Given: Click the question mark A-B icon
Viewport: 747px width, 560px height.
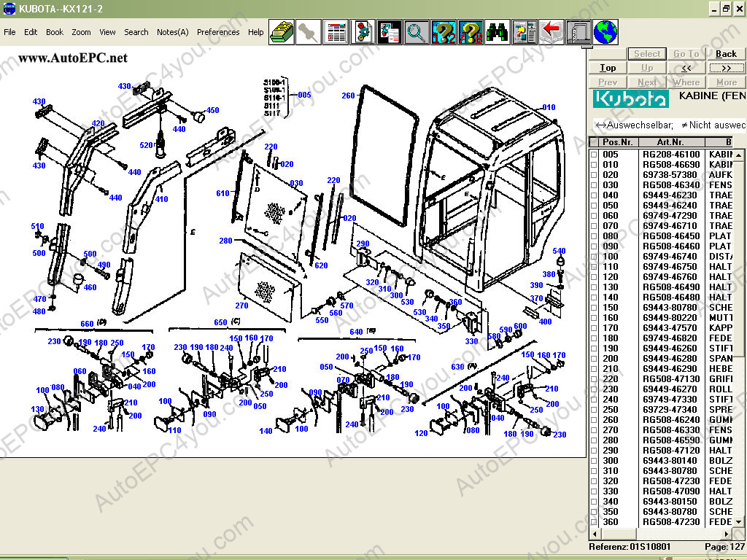Looking at the screenshot, I should (x=471, y=32).
